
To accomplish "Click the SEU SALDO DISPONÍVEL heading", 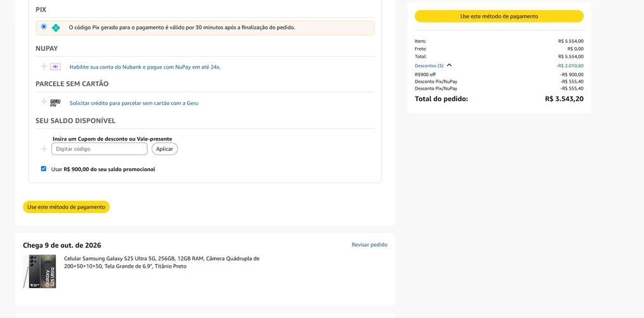I will (x=76, y=121).
